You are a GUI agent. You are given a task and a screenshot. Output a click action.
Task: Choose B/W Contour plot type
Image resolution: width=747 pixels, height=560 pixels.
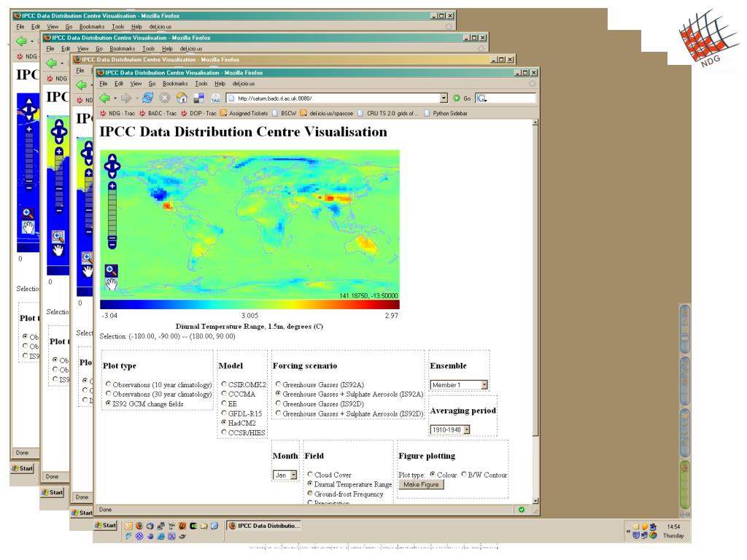coord(464,475)
